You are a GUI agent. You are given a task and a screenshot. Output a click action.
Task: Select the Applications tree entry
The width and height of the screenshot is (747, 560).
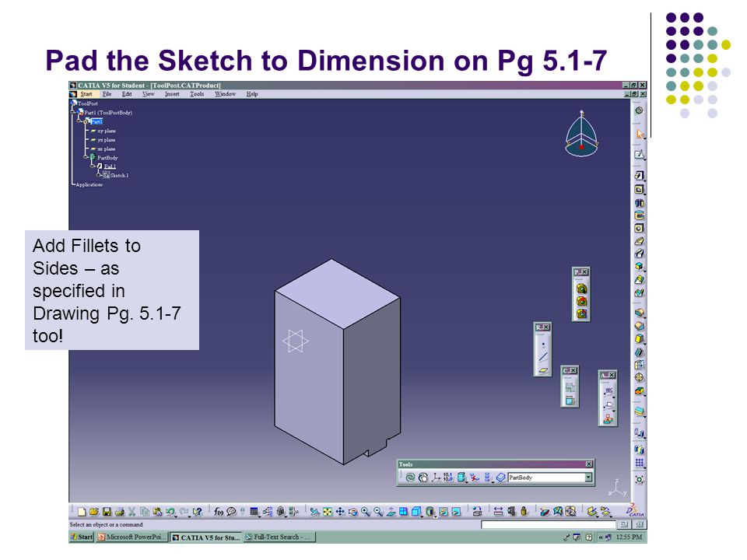click(89, 185)
